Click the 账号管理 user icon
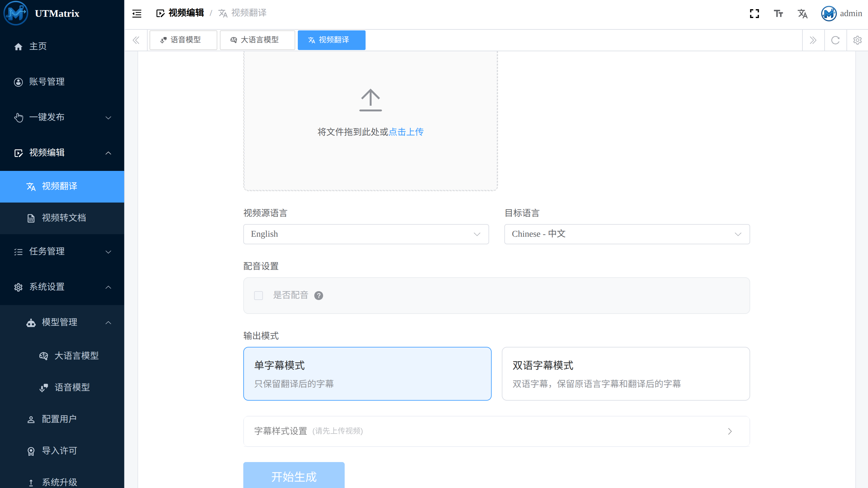868x488 pixels. click(18, 82)
